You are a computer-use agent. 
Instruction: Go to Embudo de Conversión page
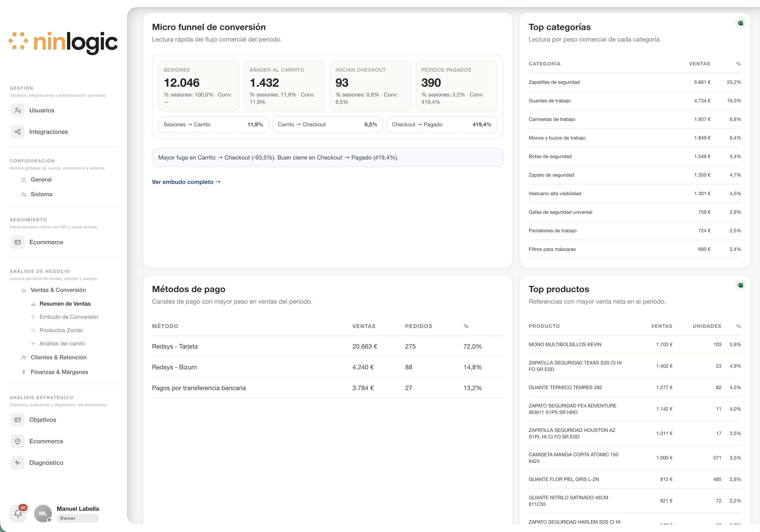(68, 317)
